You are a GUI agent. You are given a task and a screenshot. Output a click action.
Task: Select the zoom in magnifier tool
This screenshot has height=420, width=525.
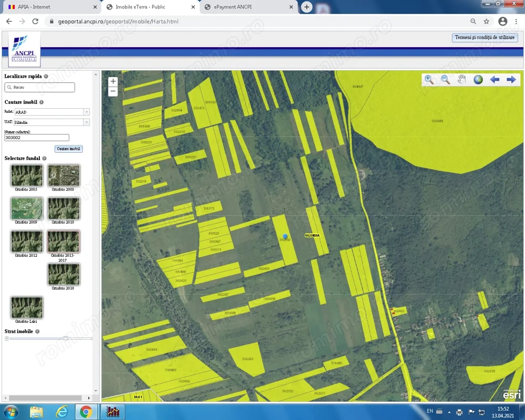[429, 79]
